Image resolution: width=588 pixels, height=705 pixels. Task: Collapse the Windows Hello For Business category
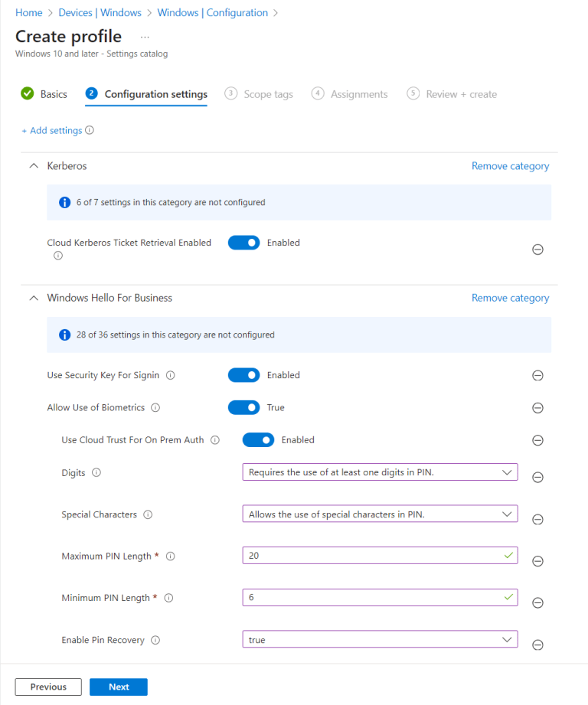click(33, 298)
